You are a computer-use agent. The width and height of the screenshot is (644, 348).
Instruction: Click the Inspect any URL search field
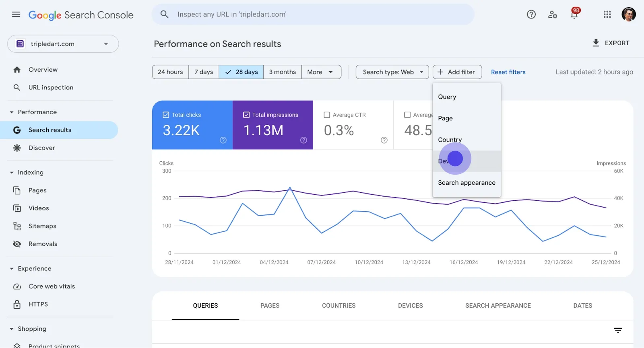click(313, 14)
